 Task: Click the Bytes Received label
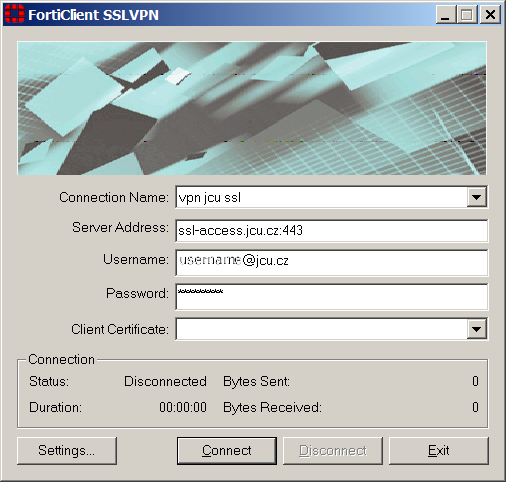272,407
